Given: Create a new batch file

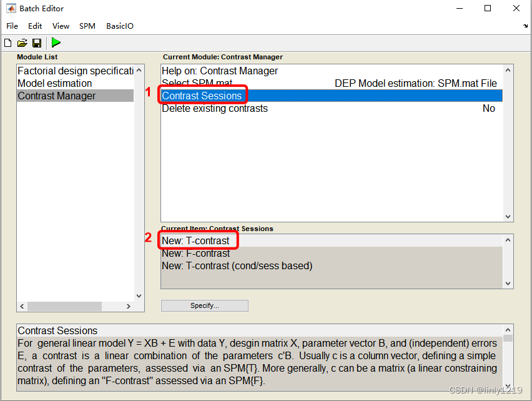Looking at the screenshot, I should click(x=7, y=42).
